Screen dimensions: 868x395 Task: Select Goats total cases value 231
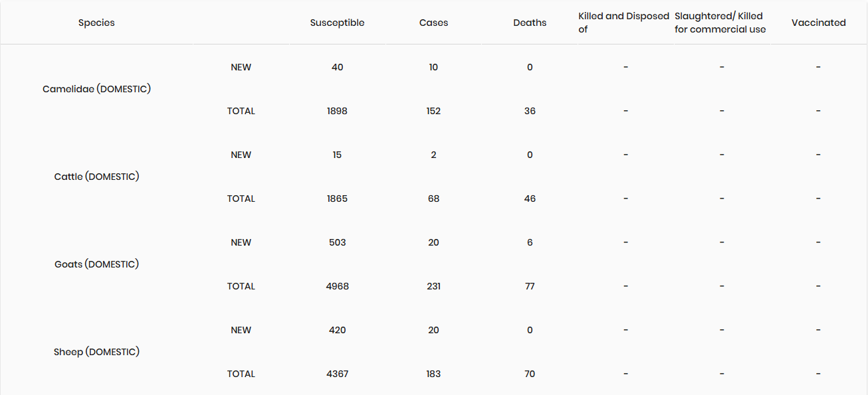pos(433,286)
